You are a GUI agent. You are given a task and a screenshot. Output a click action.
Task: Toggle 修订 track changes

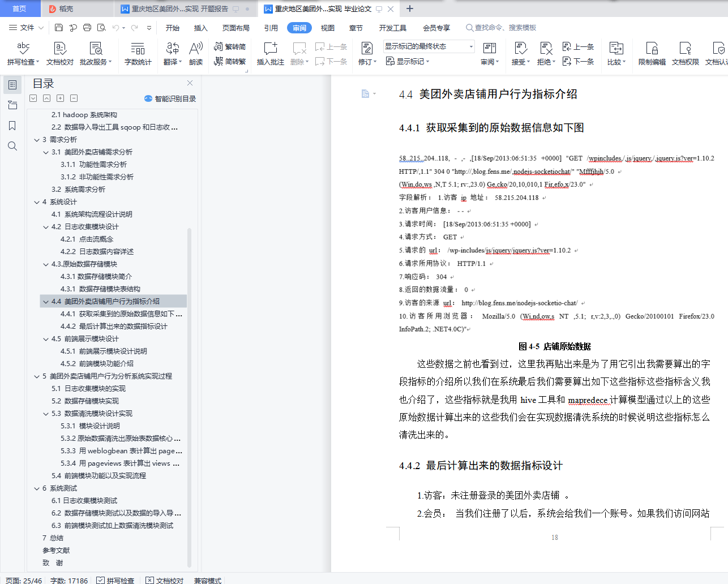(x=367, y=53)
